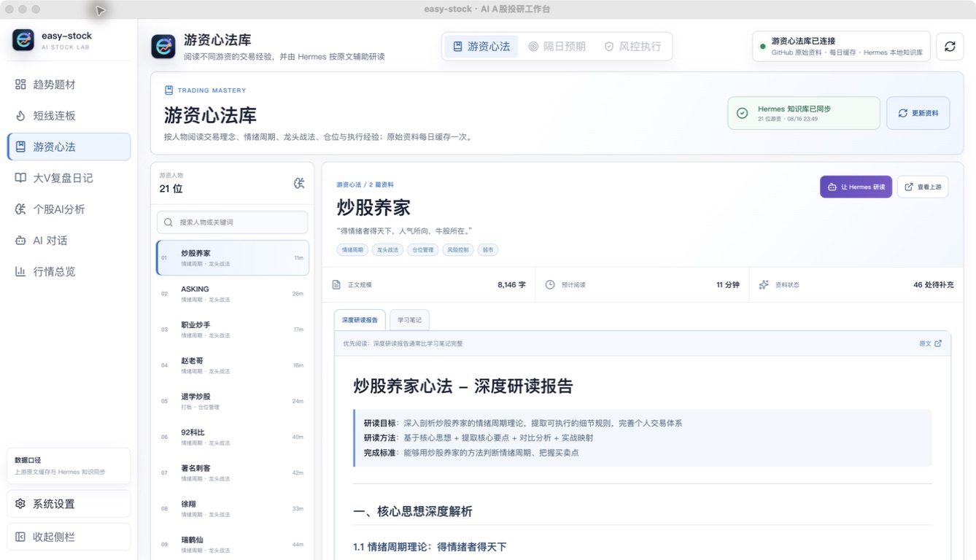Screen dimensions: 976x560
Task: Open 趋势题材 in the sidebar
Action: point(69,85)
